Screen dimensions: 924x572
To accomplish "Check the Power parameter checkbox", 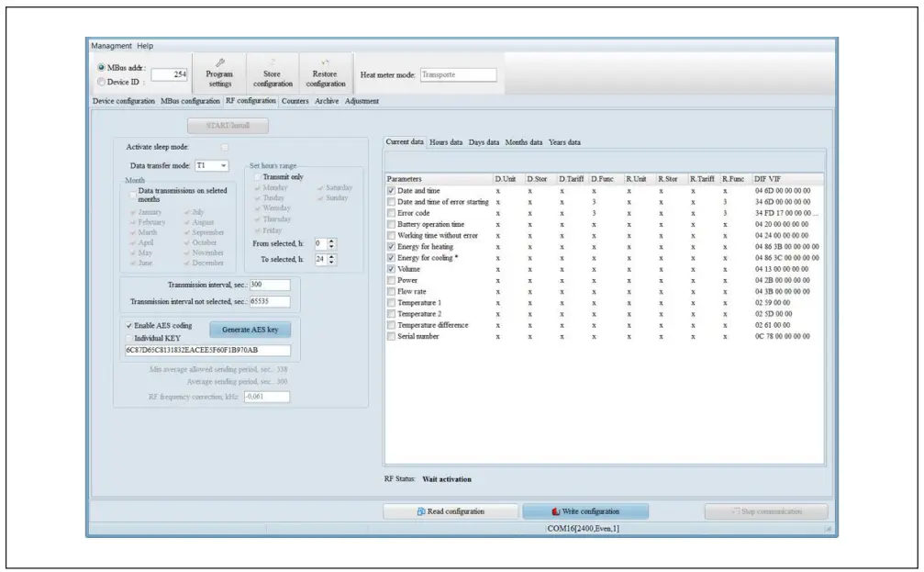I will coord(391,280).
